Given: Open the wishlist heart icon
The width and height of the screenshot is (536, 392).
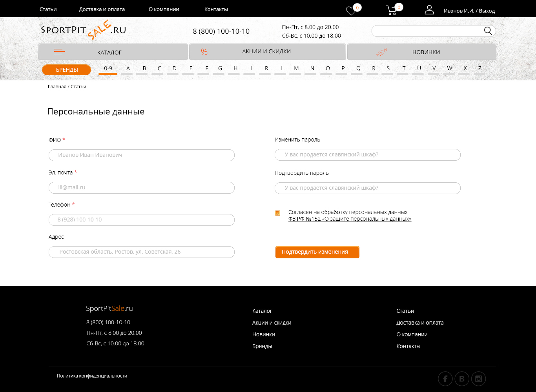Looking at the screenshot, I should point(351,11).
